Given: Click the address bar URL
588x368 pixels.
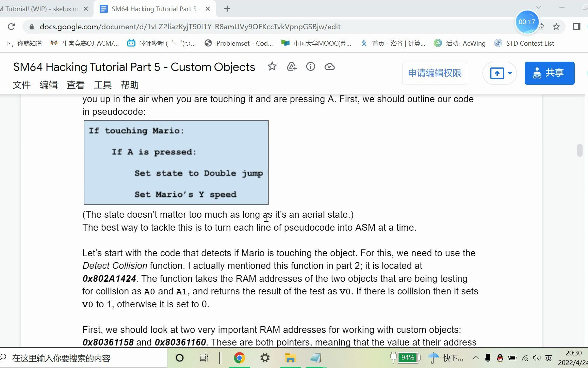Looking at the screenshot, I should point(190,27).
